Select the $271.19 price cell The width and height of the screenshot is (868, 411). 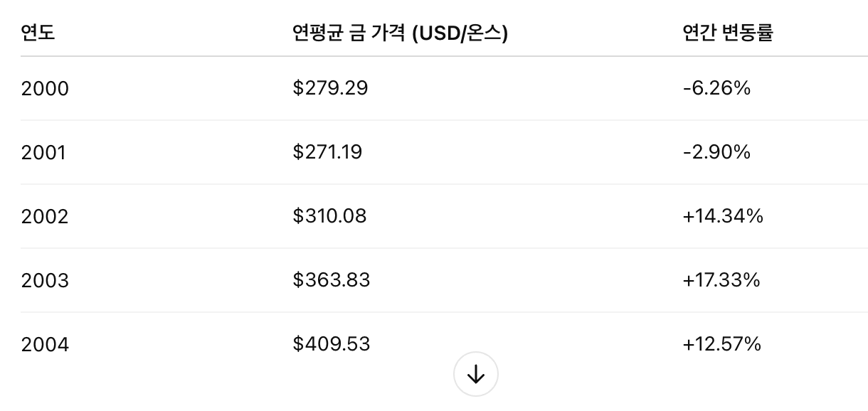[329, 152]
